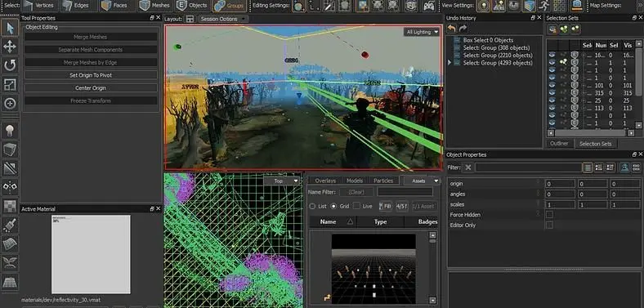Open the All Lighting viewport dropdown
The height and width of the screenshot is (308, 644).
coord(422,32)
